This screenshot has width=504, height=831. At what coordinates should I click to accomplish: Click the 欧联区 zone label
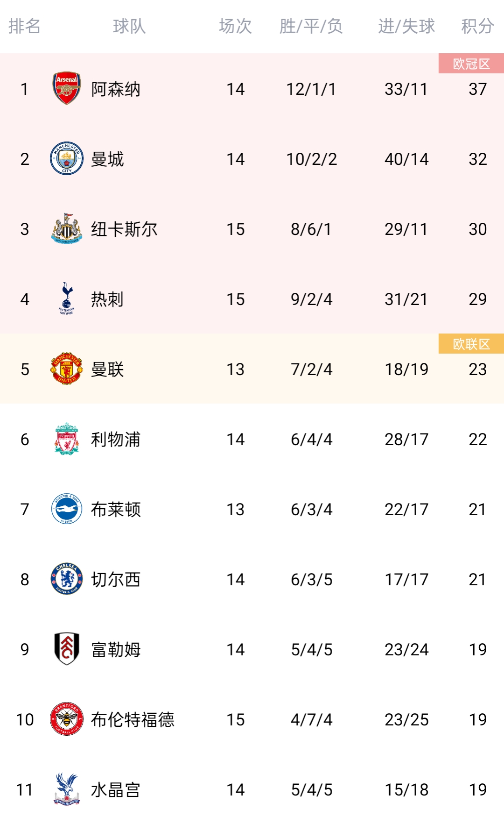pos(471,344)
